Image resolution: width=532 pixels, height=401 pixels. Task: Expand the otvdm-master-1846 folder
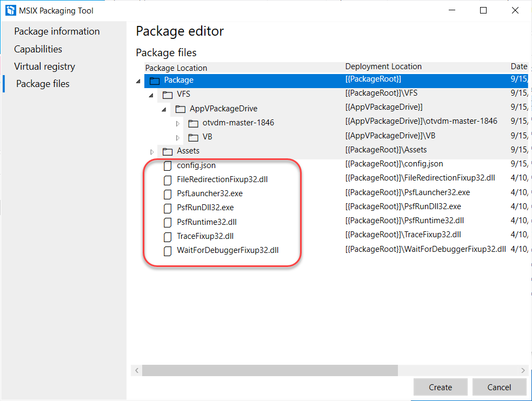(177, 123)
